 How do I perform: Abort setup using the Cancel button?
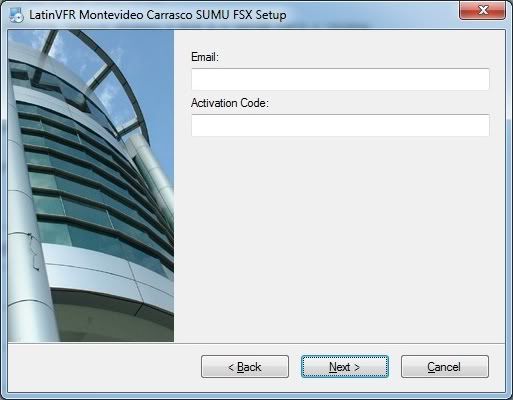[445, 366]
